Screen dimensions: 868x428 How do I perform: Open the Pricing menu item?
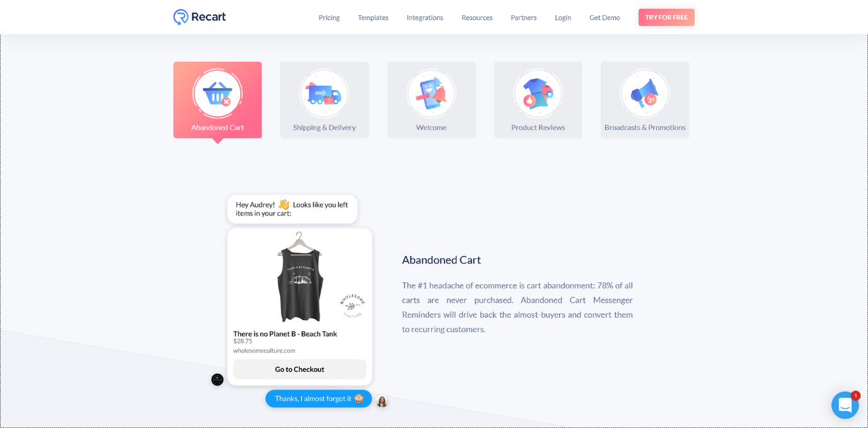click(x=329, y=18)
